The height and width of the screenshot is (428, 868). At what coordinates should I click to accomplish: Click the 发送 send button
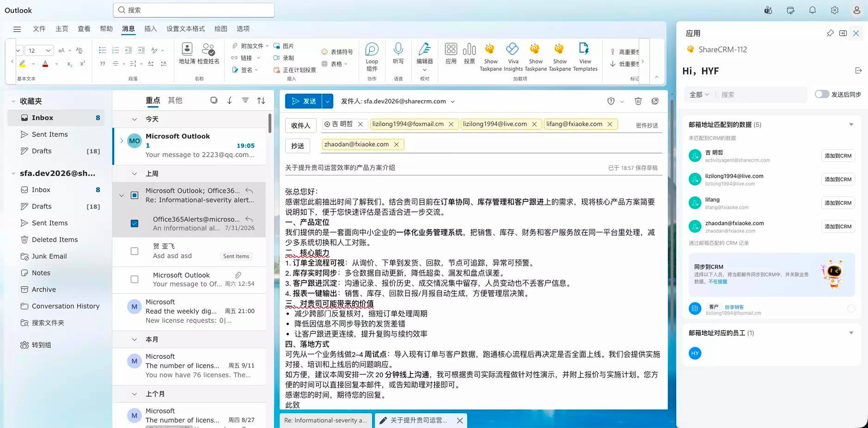tap(304, 101)
